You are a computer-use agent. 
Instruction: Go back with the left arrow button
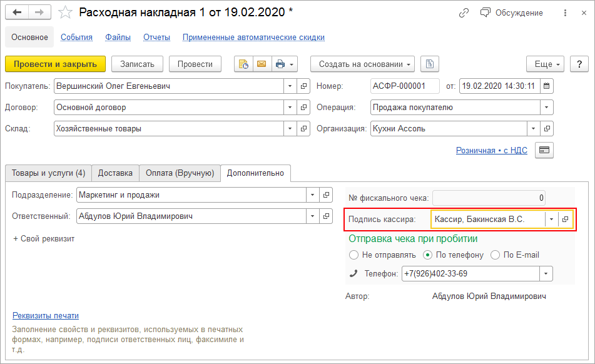pos(17,13)
